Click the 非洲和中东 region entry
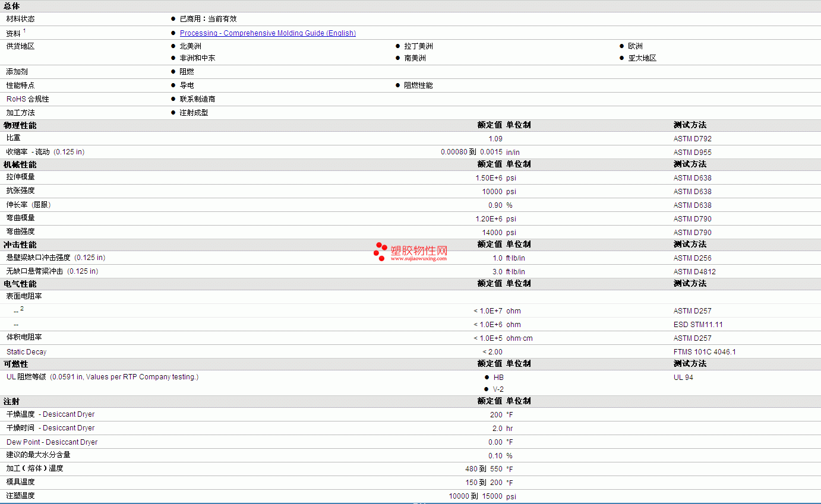This screenshot has height=504, width=821. click(197, 58)
